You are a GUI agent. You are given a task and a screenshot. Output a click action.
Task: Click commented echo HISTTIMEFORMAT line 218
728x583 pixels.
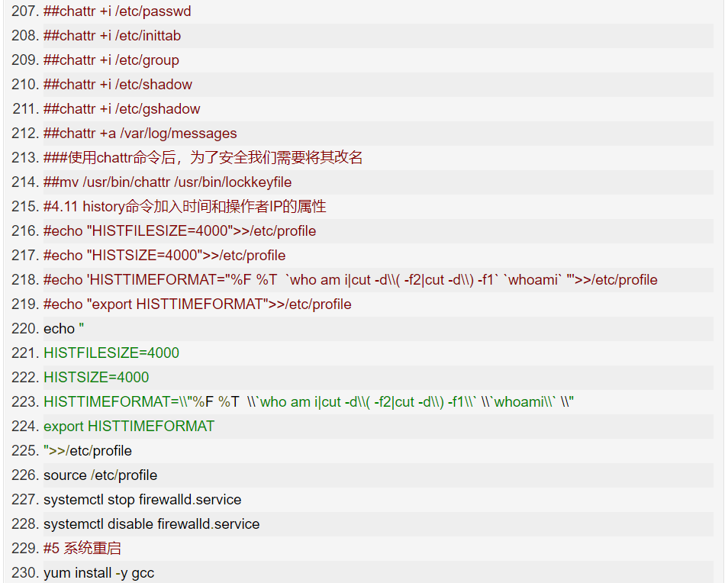350,280
